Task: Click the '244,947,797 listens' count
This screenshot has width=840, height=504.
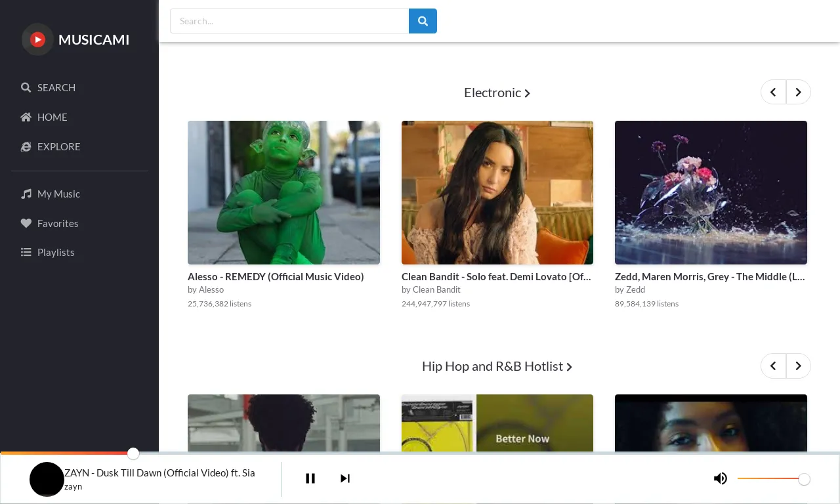Action: [x=436, y=303]
